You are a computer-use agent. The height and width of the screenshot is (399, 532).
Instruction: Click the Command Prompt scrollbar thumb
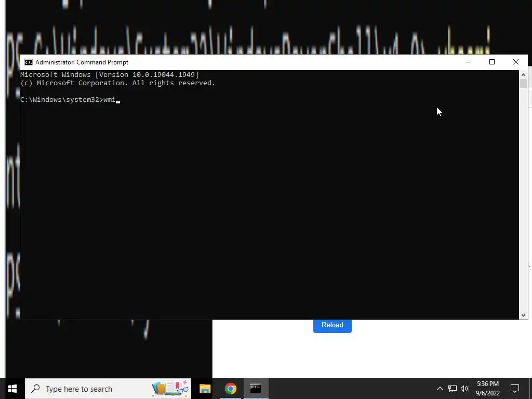pos(523,83)
